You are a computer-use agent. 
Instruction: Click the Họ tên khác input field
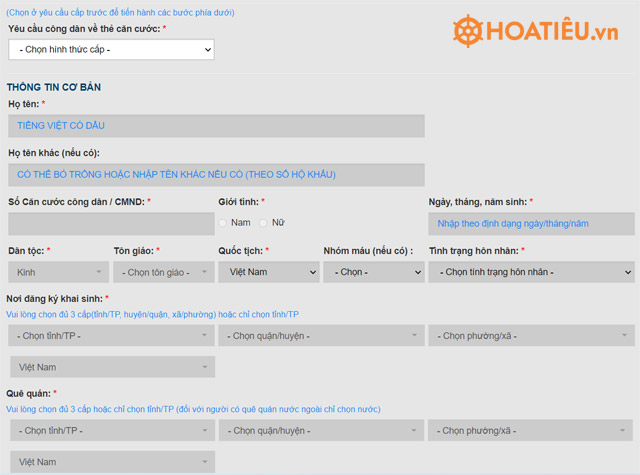[216, 174]
